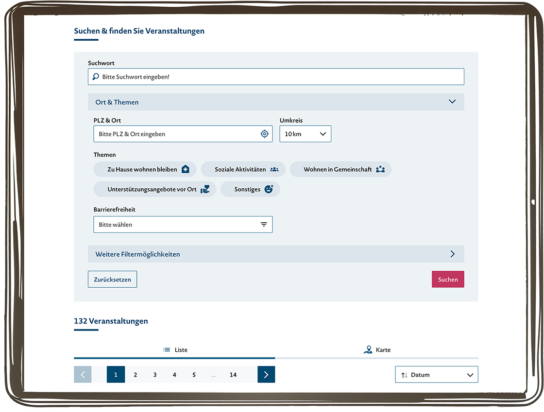Collapse the Ort & Themen section
This screenshot has width=544, height=412.
click(x=276, y=102)
